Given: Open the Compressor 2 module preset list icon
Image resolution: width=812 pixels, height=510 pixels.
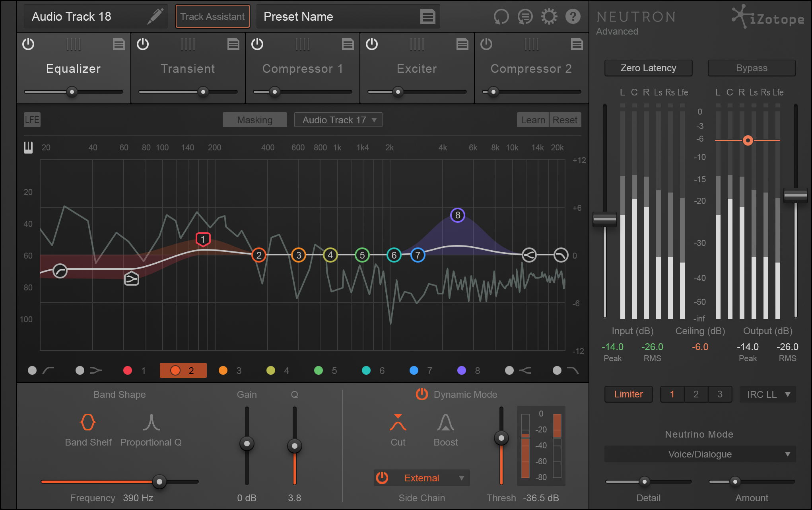Looking at the screenshot, I should (577, 44).
